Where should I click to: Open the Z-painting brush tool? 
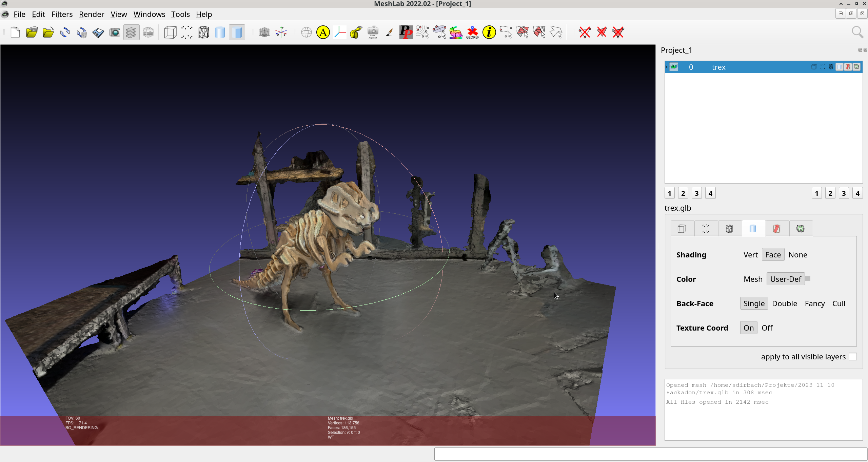[389, 33]
